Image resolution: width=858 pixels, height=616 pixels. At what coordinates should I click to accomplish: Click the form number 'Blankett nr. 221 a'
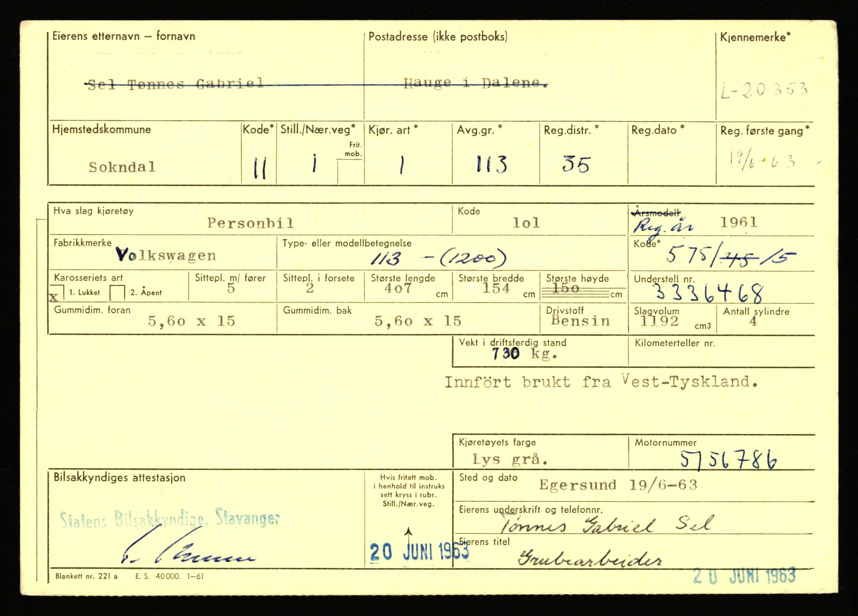(86, 577)
